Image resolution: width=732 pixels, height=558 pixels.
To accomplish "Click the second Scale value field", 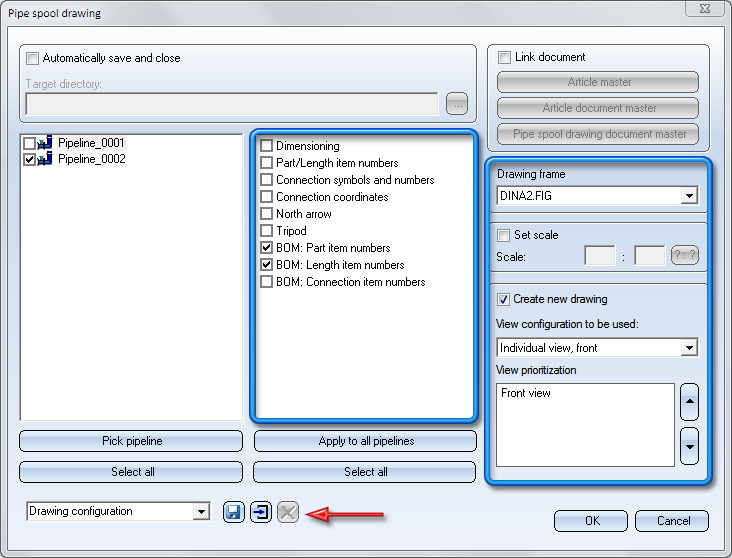I will point(650,255).
